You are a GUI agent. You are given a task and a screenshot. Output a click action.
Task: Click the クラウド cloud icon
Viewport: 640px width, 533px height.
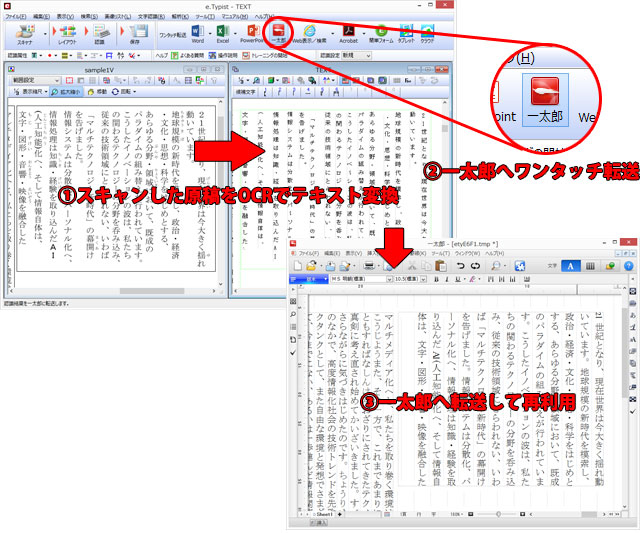pos(427,33)
